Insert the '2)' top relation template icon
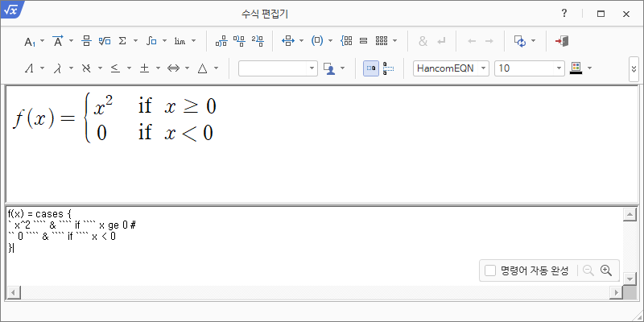Viewport: 644px width, 322px height. coord(258,41)
